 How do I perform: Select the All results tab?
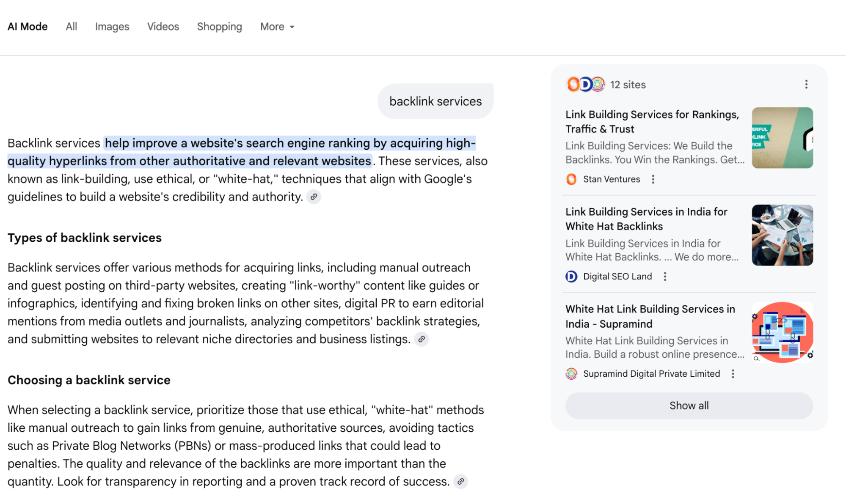[72, 27]
